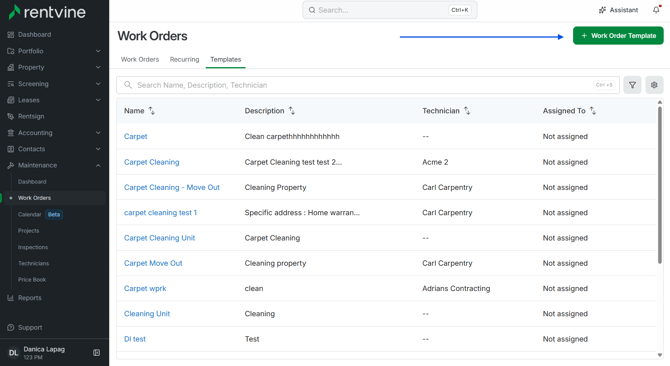Open the DI test template
The image size is (670, 366).
pos(135,339)
